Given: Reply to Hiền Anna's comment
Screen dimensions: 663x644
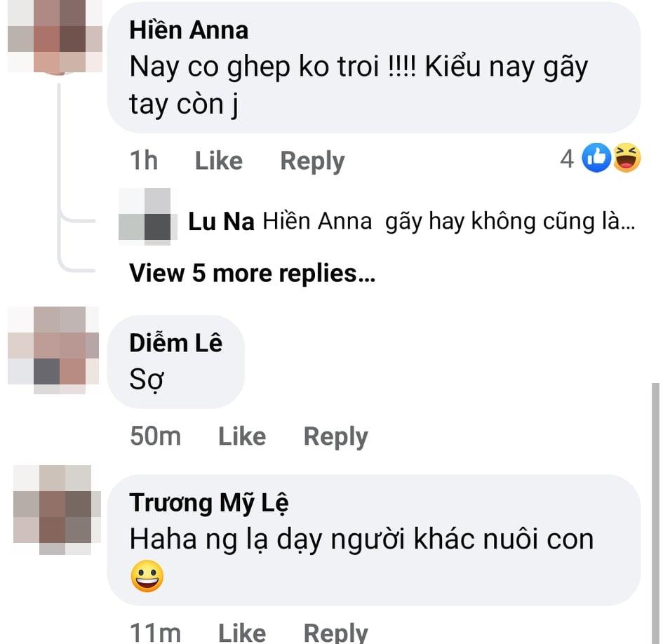Looking at the screenshot, I should point(312,160).
